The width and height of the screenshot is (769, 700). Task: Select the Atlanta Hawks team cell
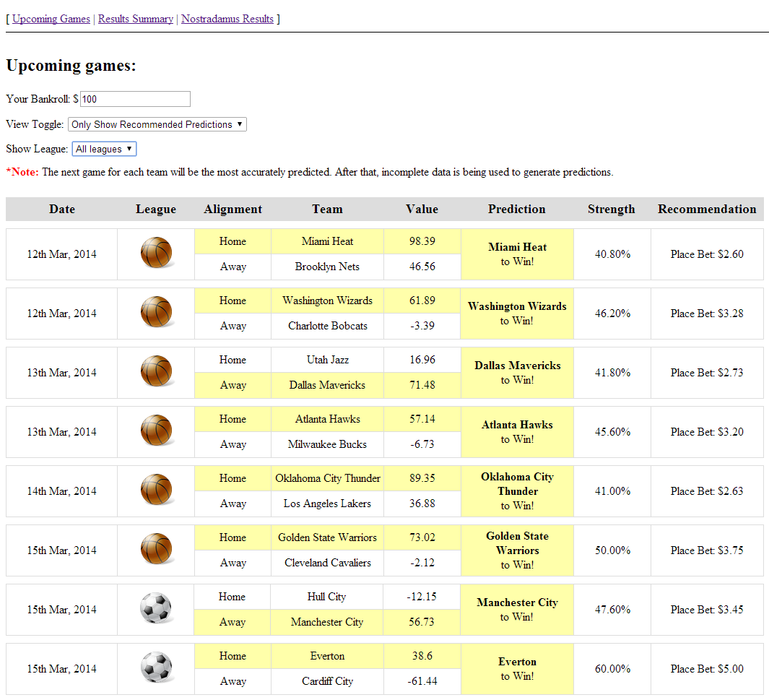coord(328,420)
